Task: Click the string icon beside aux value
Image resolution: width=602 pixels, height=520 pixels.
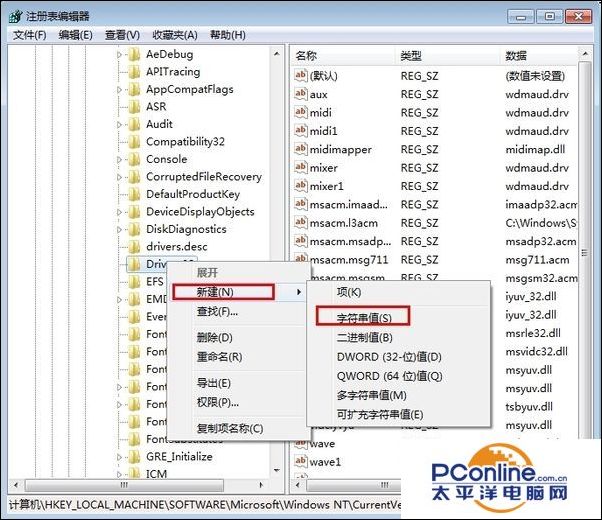Action: pos(301,94)
